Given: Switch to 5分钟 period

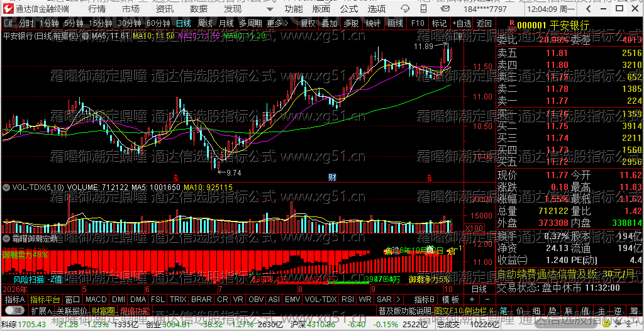Looking at the screenshot, I should click(74, 24).
